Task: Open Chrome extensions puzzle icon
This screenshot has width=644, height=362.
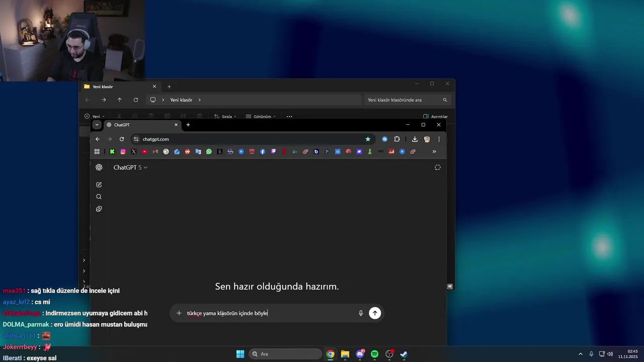Action: (397, 139)
